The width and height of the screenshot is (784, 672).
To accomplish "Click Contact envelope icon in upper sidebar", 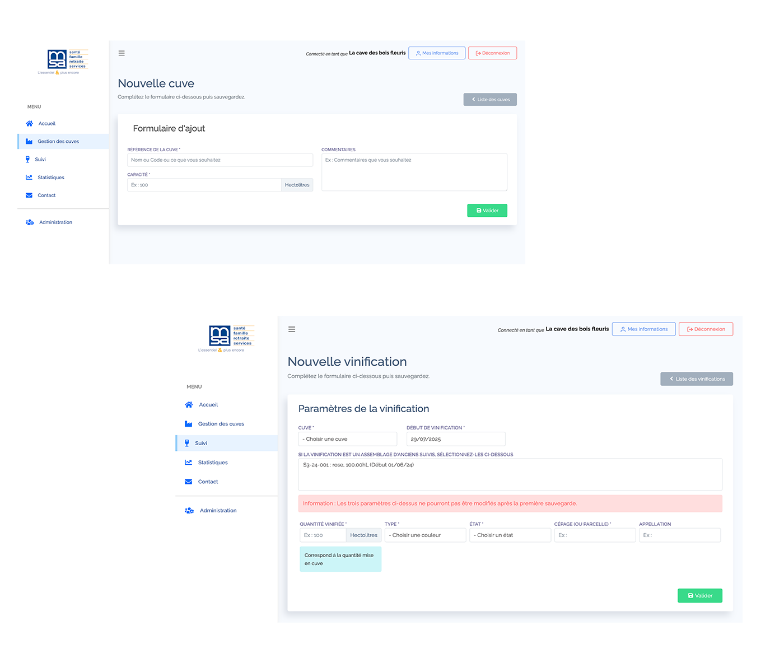I will pyautogui.click(x=29, y=195).
